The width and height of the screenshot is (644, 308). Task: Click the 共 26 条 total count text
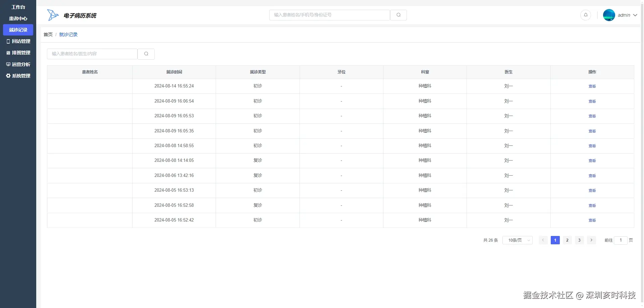[490, 240]
